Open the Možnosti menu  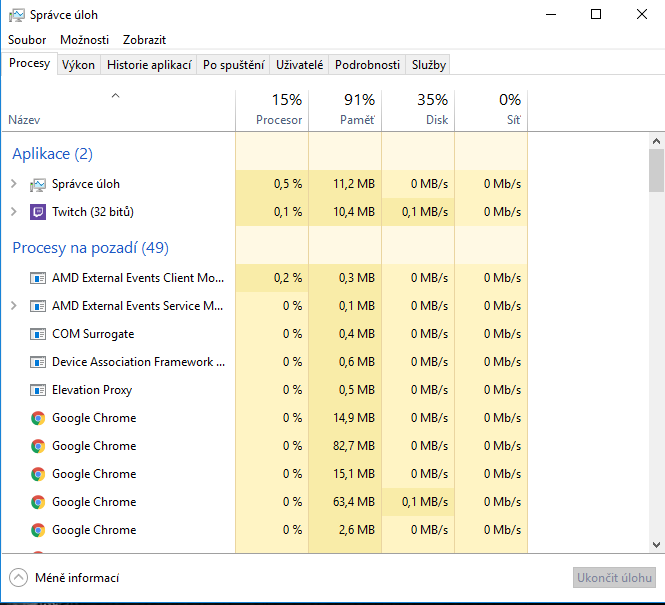click(x=84, y=40)
